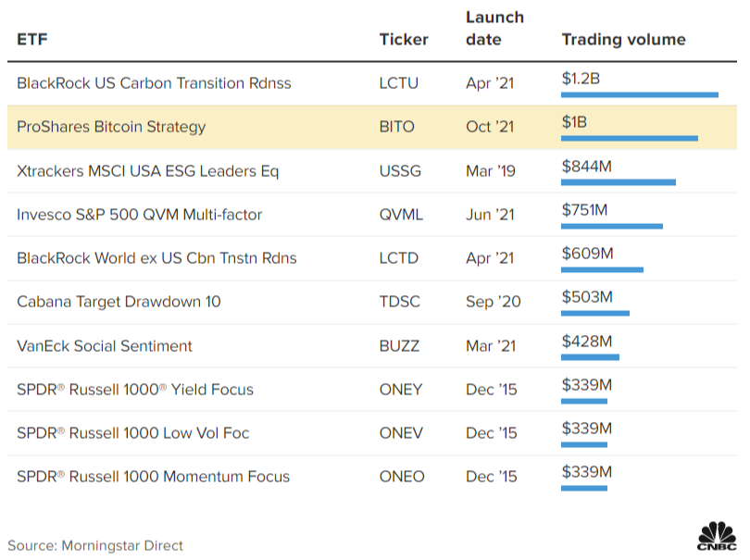Select the QVML ticker cell
The width and height of the screenshot is (750, 560).
coord(401,215)
